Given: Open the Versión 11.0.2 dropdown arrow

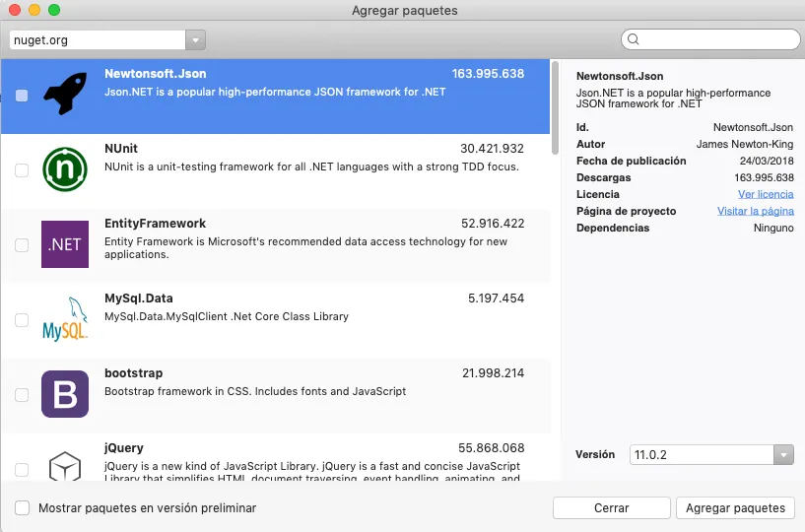Looking at the screenshot, I should (783, 454).
